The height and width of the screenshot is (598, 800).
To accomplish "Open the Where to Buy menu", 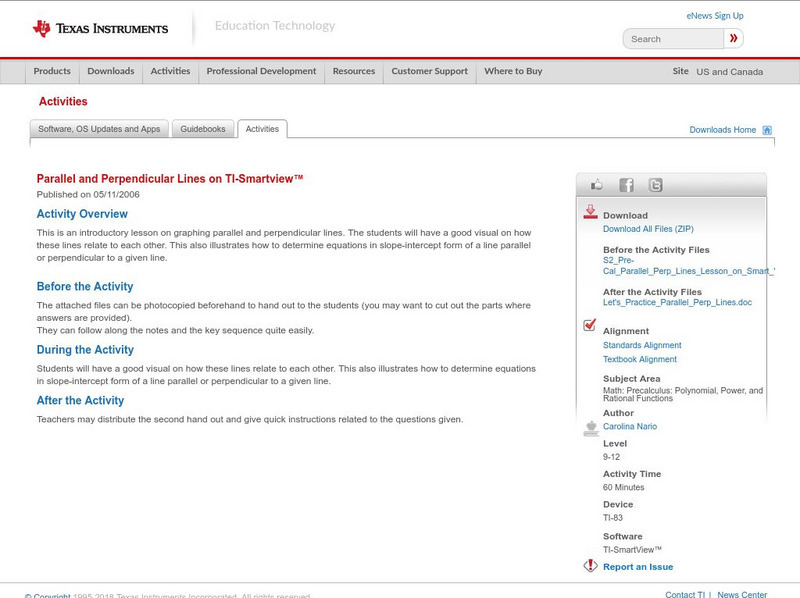I will tap(513, 71).
